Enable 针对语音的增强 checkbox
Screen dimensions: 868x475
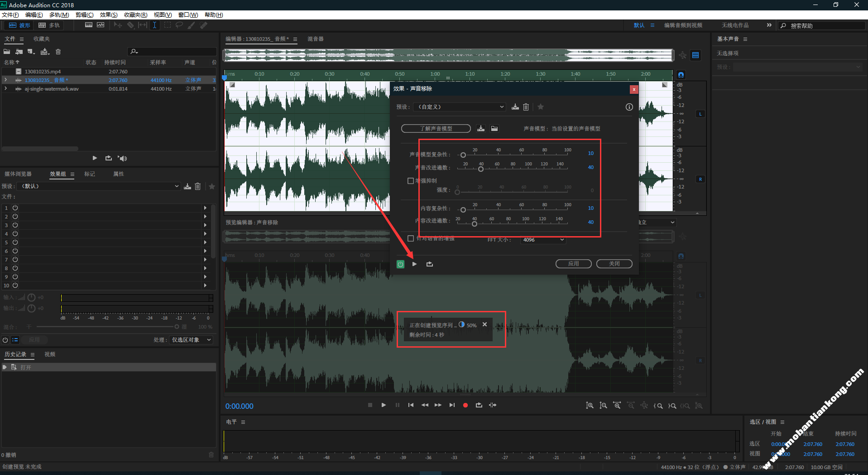point(411,238)
